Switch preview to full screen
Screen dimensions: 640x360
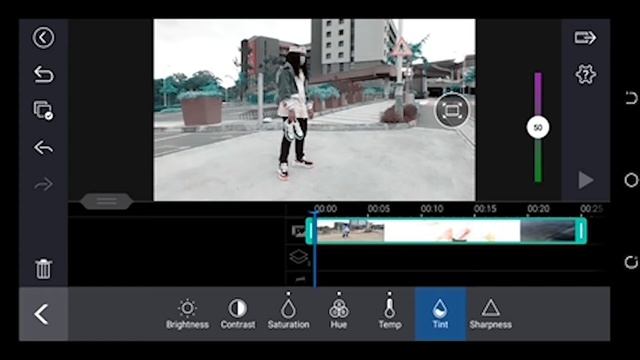pos(451,110)
